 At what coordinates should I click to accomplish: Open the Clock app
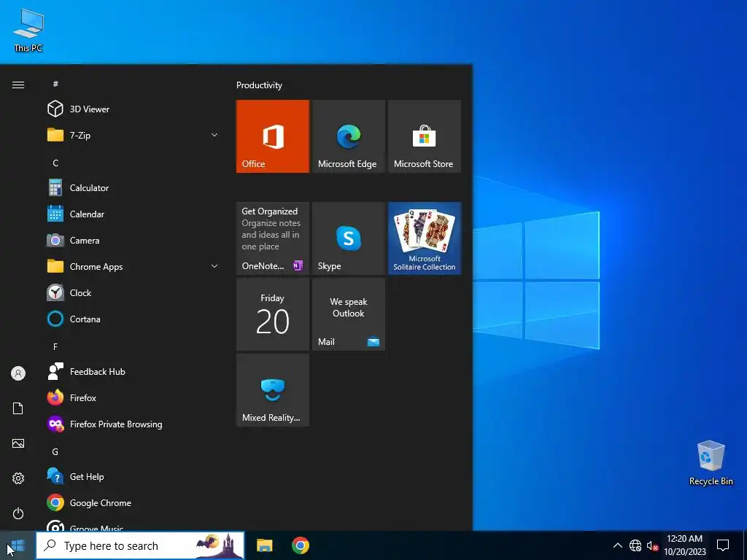click(x=133, y=292)
